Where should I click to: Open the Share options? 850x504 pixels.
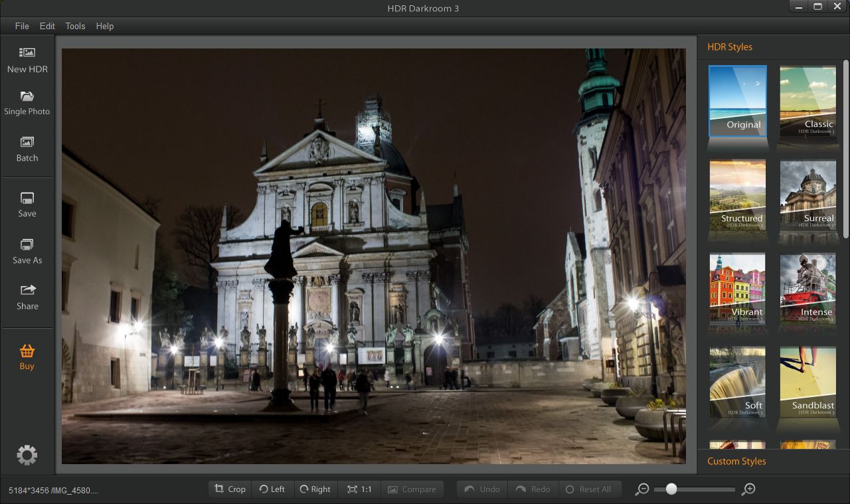(x=27, y=296)
